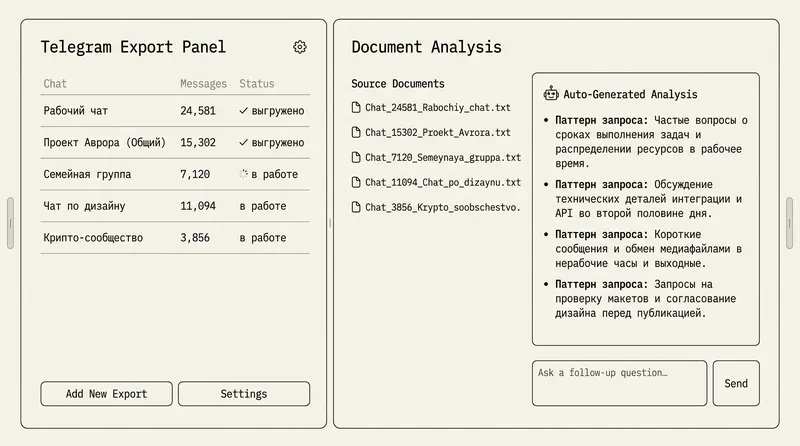Click message count 3,856
The height and width of the screenshot is (446, 800).
[195, 237]
